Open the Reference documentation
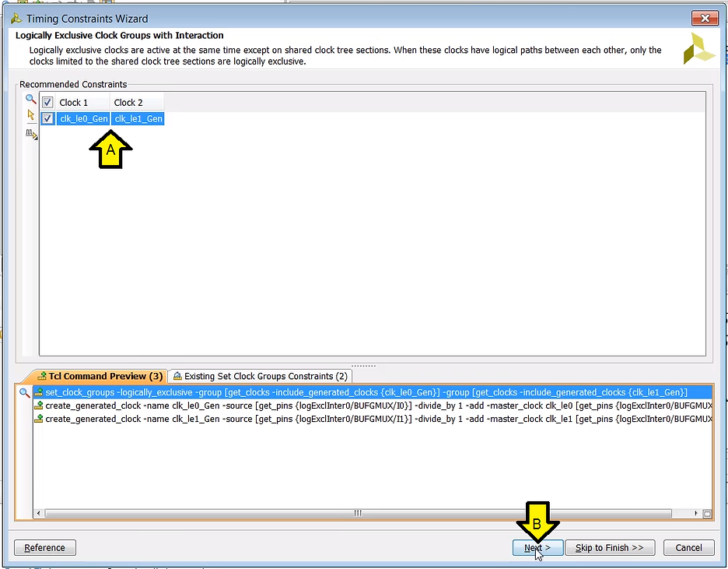The image size is (728, 569). pos(44,547)
